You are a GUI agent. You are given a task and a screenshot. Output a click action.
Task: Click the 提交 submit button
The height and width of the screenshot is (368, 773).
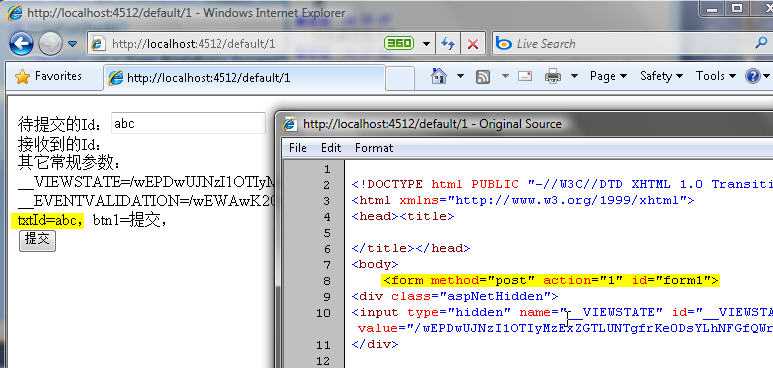(37, 240)
